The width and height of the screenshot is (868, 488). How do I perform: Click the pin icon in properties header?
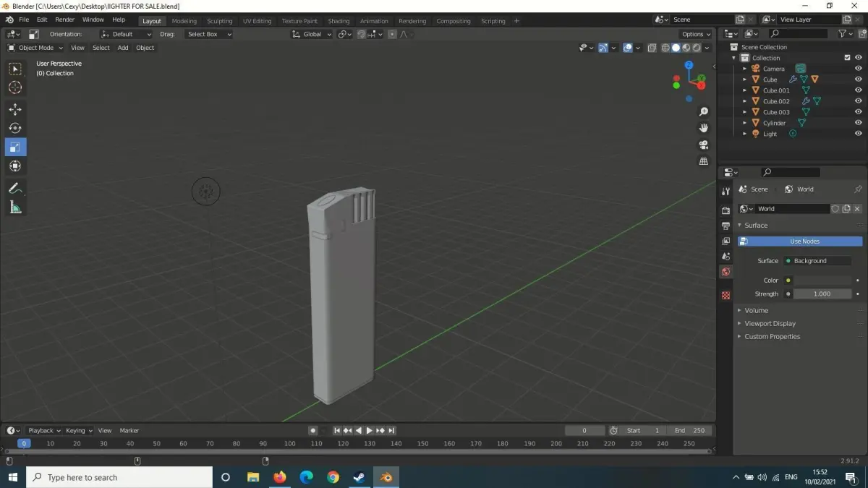(x=858, y=189)
